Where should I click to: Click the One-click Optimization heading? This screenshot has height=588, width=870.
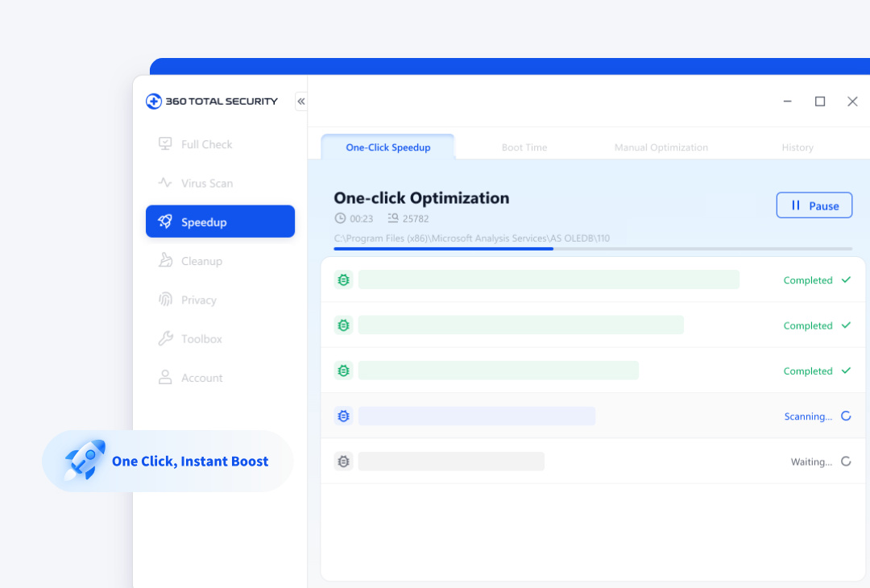pyautogui.click(x=421, y=198)
